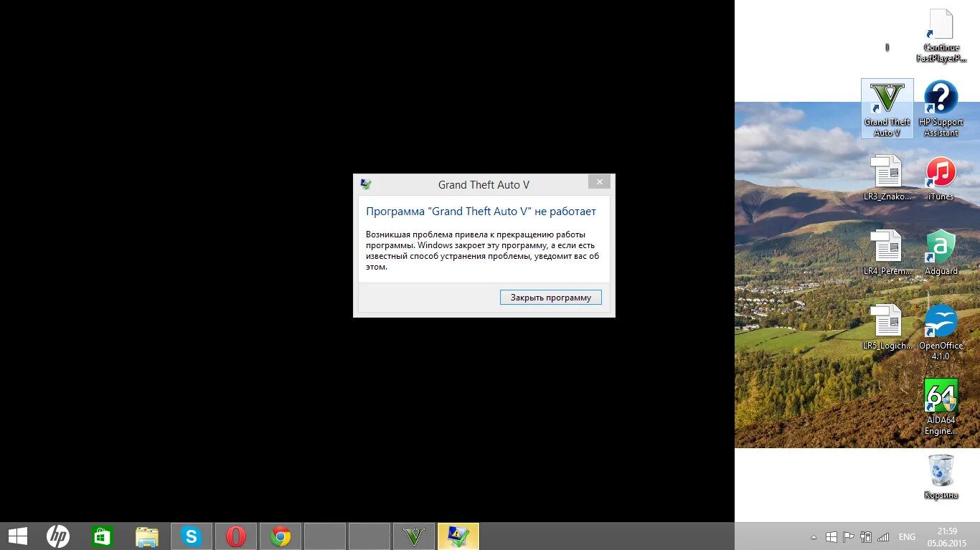Viewport: 980px width, 550px height.
Task: Click the Windows logo tray icon
Action: tap(831, 536)
